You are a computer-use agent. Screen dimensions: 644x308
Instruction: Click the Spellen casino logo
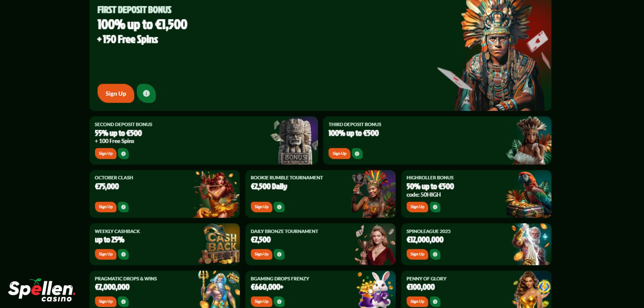click(42, 291)
